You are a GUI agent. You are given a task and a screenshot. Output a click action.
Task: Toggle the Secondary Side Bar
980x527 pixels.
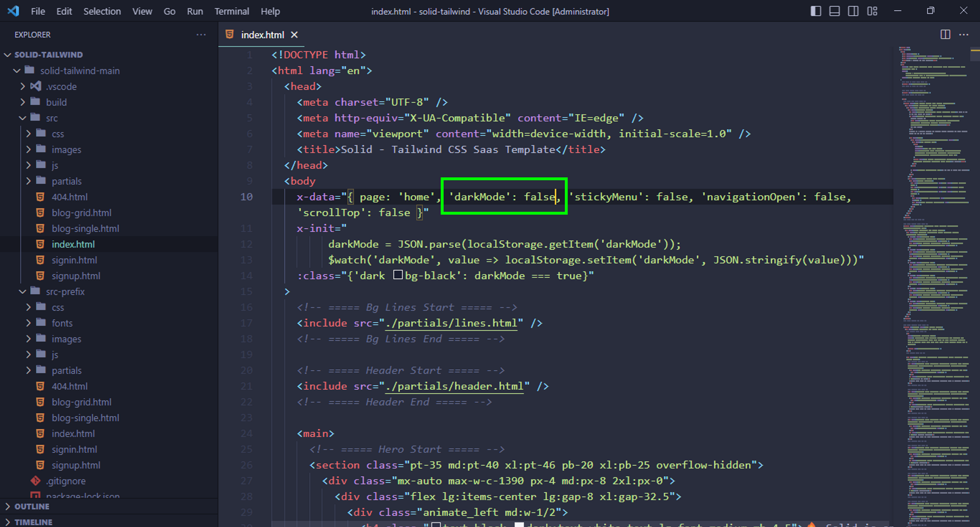point(854,11)
